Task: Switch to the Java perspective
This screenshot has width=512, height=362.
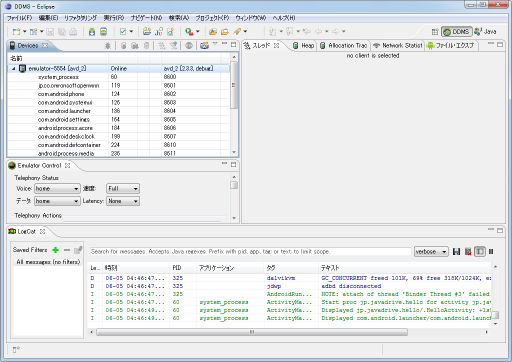Action: (485, 32)
